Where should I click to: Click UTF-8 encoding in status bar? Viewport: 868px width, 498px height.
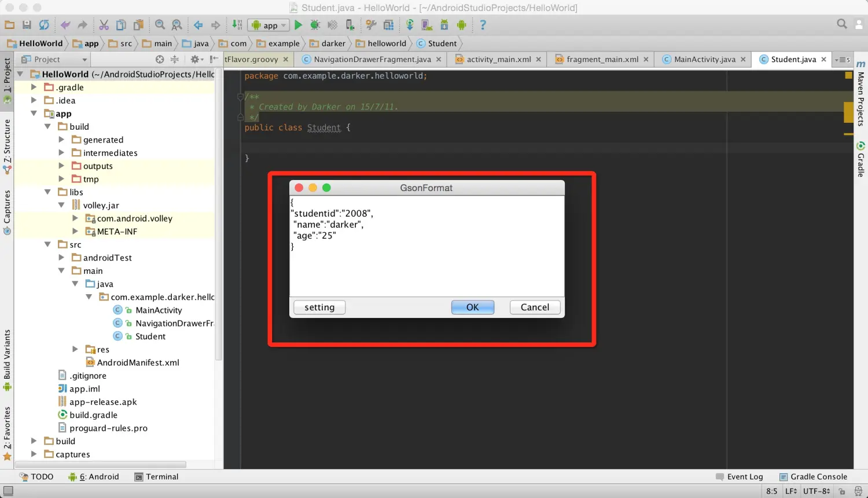[816, 491]
